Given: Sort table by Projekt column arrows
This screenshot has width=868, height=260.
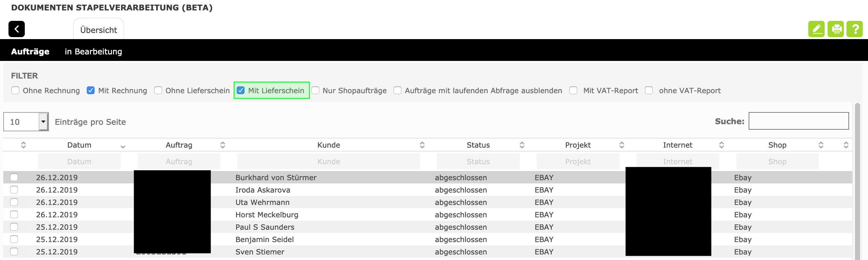Looking at the screenshot, I should 621,145.
